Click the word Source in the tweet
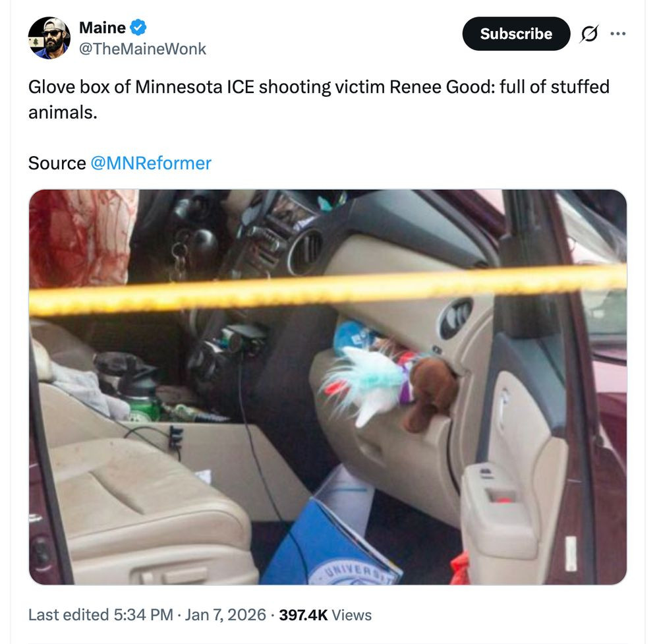 57,163
